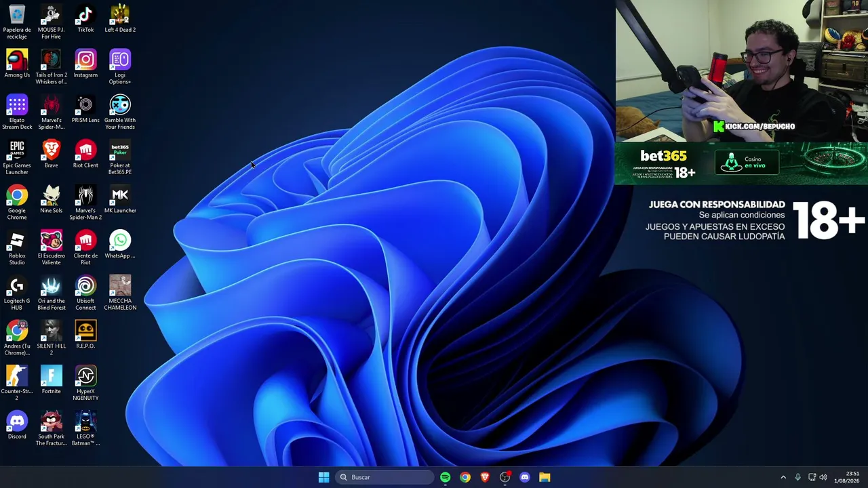Open the Windows Start menu
868x488 pixels.
(x=323, y=477)
